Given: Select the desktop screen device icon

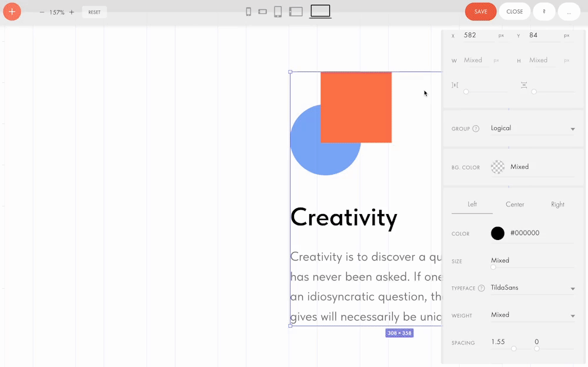Looking at the screenshot, I should [320, 11].
